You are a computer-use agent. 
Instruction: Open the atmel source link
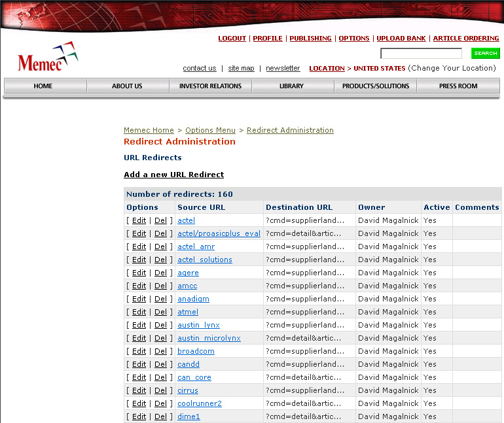pyautogui.click(x=188, y=312)
